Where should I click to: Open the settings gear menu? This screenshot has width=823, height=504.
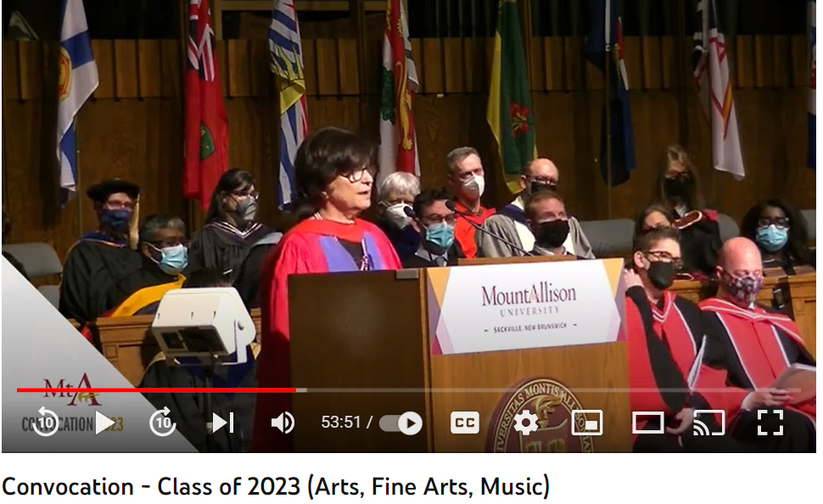pyautogui.click(x=525, y=423)
